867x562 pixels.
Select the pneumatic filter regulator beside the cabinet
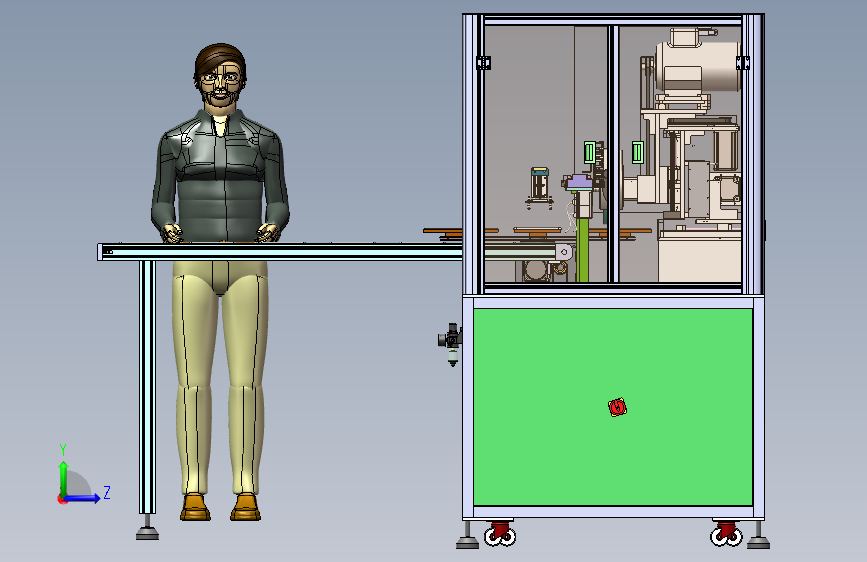click(451, 344)
